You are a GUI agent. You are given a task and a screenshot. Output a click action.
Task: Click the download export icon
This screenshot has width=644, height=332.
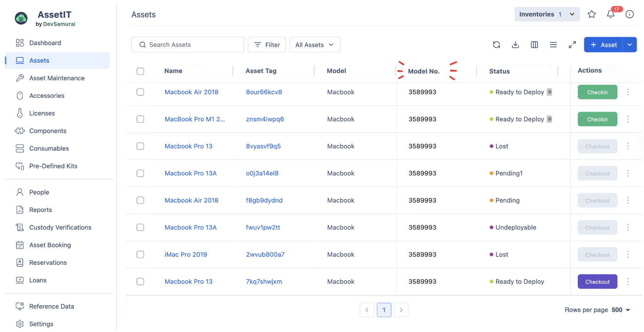(x=515, y=45)
